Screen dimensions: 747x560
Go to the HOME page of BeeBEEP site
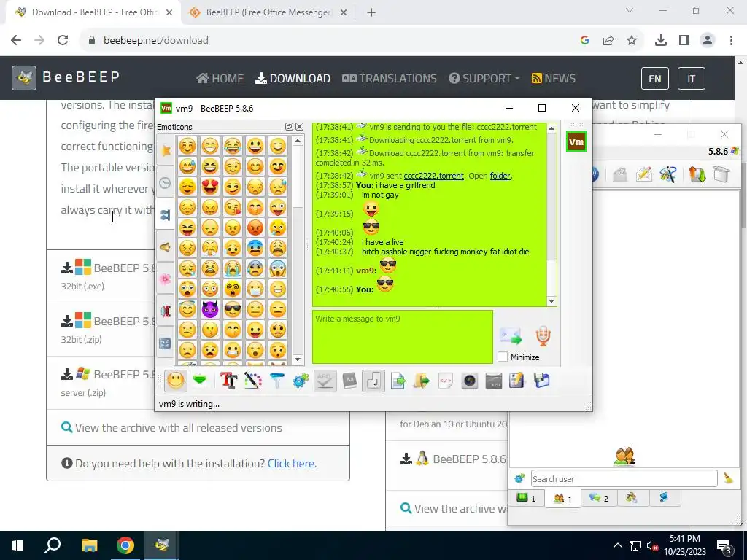click(x=220, y=78)
